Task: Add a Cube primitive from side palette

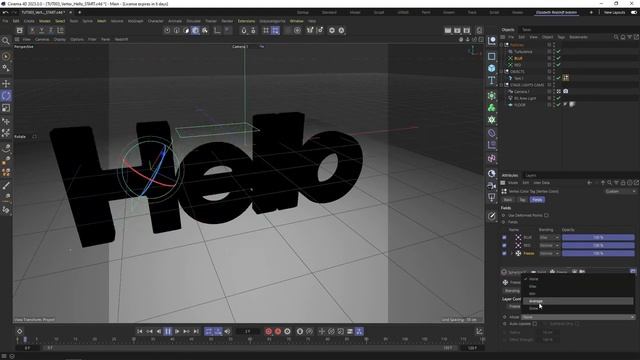Action: (491, 68)
